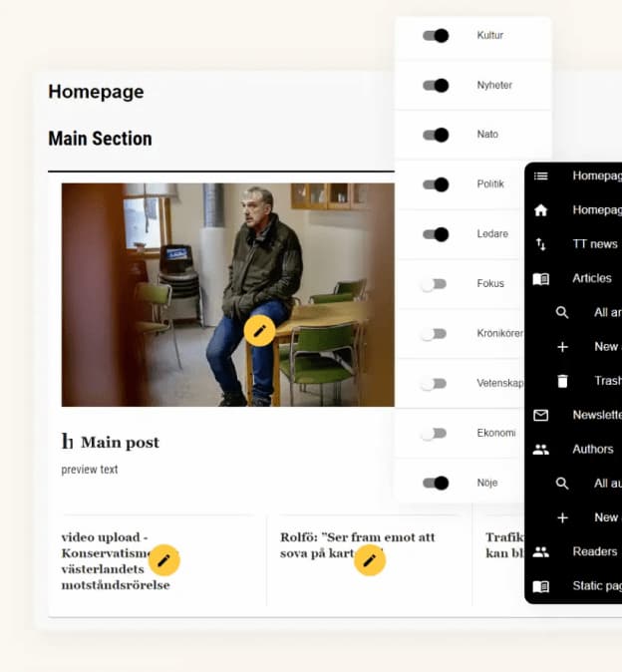Open the Main post headline
Image resolution: width=622 pixels, height=672 pixels.
click(x=120, y=443)
